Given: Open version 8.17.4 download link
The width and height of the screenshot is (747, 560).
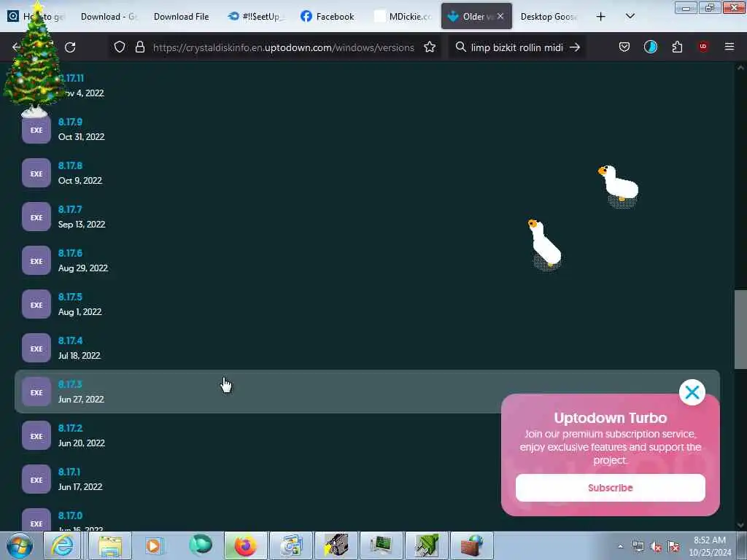Looking at the screenshot, I should 70,341.
